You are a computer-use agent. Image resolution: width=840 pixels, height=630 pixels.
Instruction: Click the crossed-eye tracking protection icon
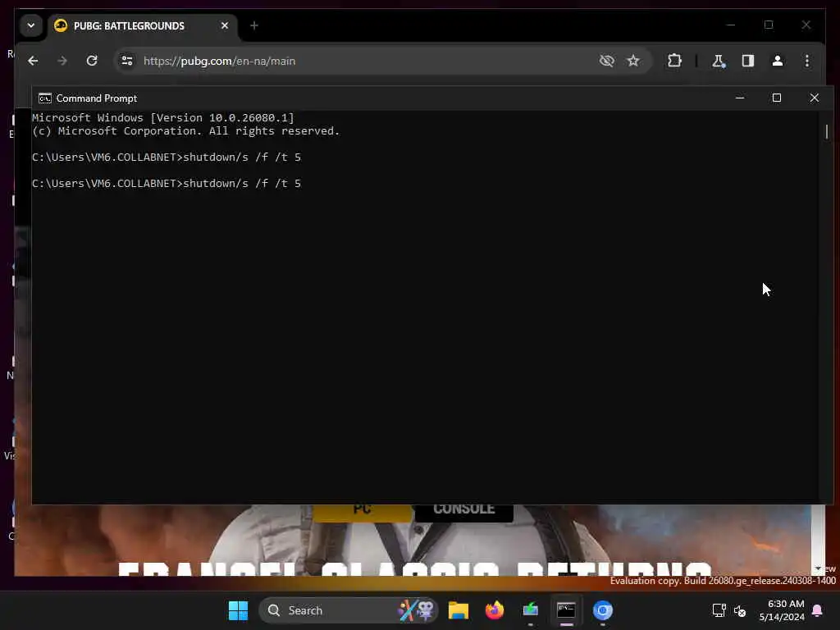606,61
